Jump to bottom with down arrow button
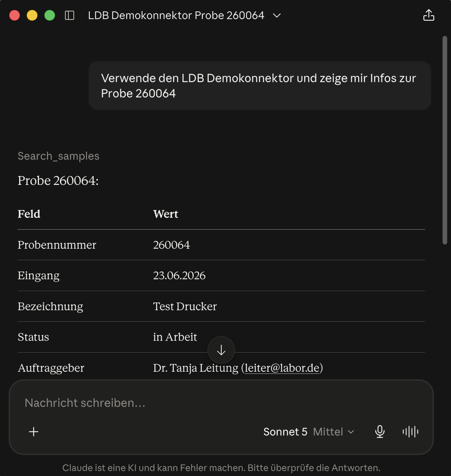Image resolution: width=451 pixels, height=476 pixels. [x=221, y=350]
